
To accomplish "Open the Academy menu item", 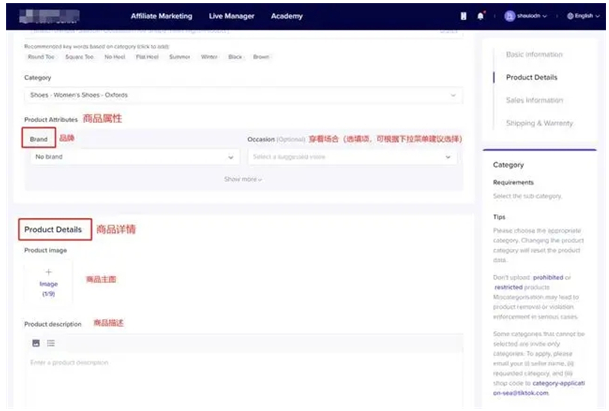I will coord(286,16).
